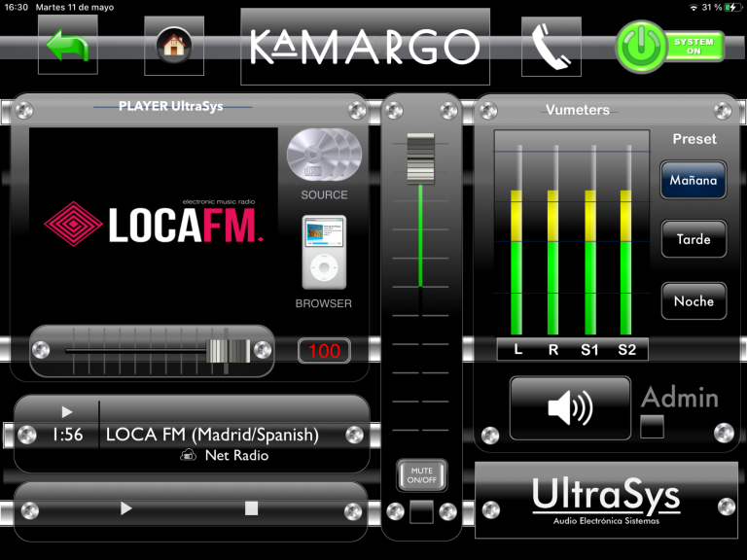Click the red 100 volume value

tap(324, 351)
